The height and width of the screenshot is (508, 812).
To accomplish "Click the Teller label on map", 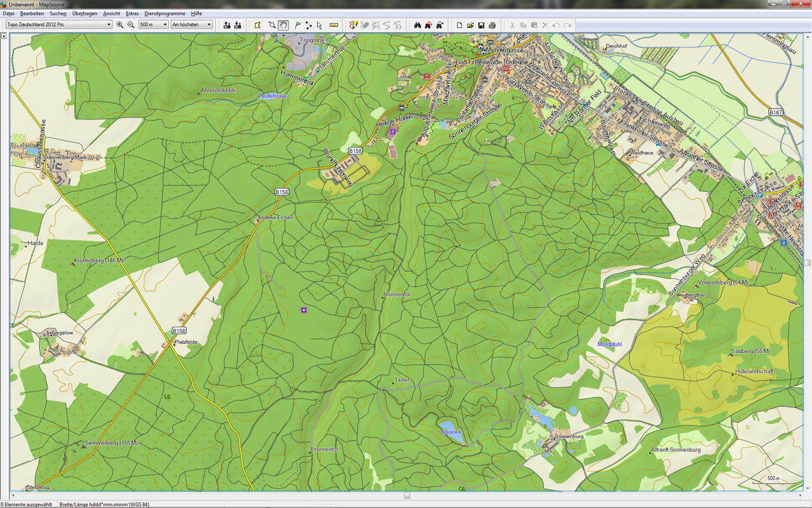I will coord(402,380).
